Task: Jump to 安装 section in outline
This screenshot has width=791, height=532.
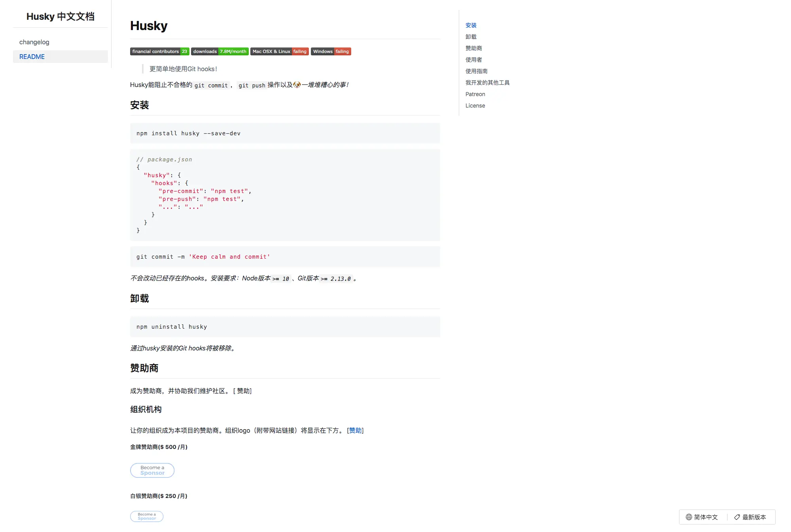Action: pos(471,25)
